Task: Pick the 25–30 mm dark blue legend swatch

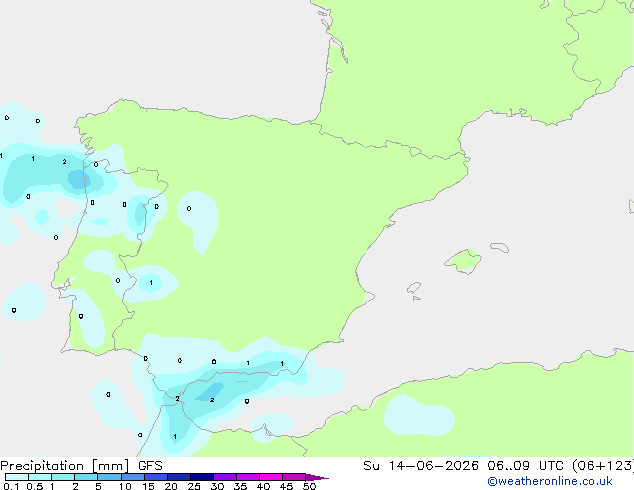Action: [x=202, y=477]
